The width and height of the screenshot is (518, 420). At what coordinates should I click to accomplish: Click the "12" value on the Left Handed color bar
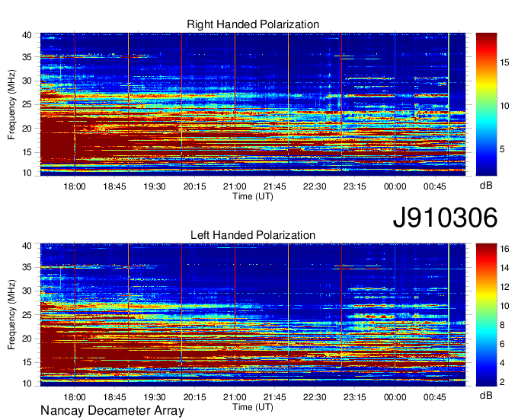point(504,287)
